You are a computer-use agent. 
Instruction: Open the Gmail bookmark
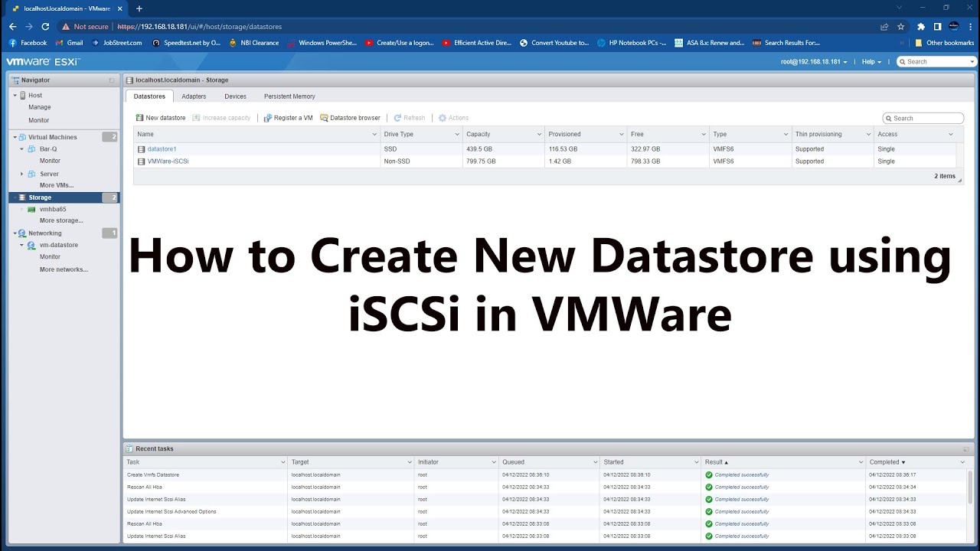69,43
